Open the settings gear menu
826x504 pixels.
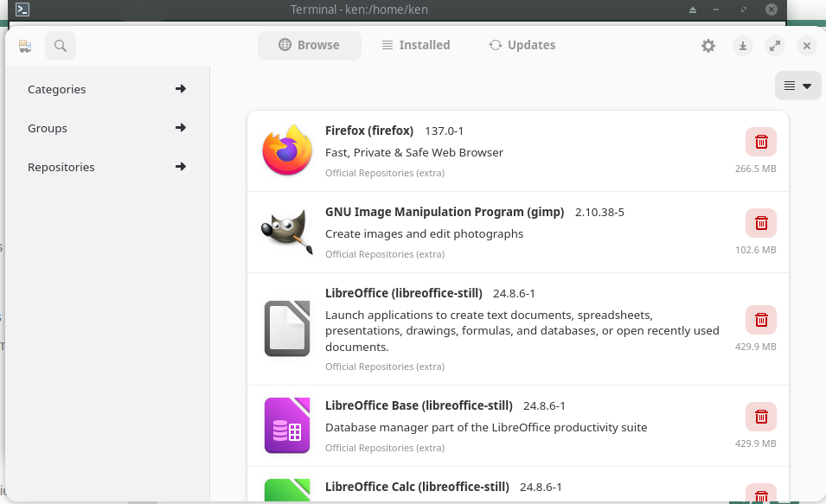708,46
